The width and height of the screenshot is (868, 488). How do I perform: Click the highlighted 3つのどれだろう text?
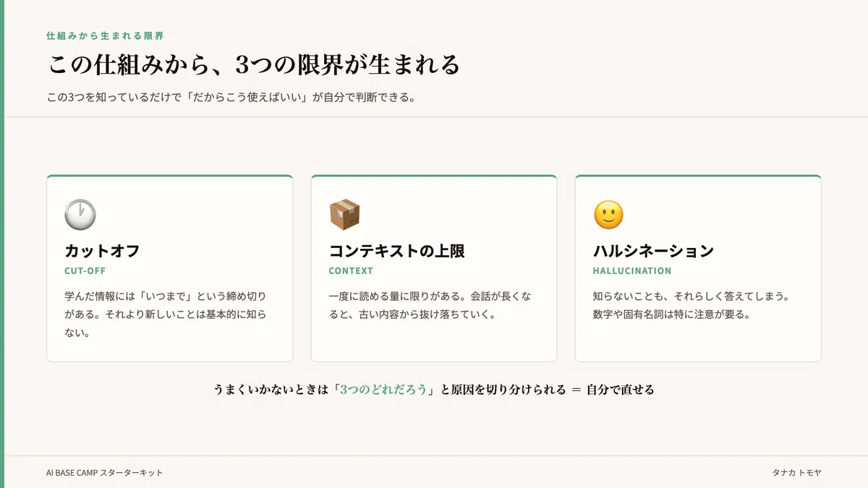(x=383, y=390)
